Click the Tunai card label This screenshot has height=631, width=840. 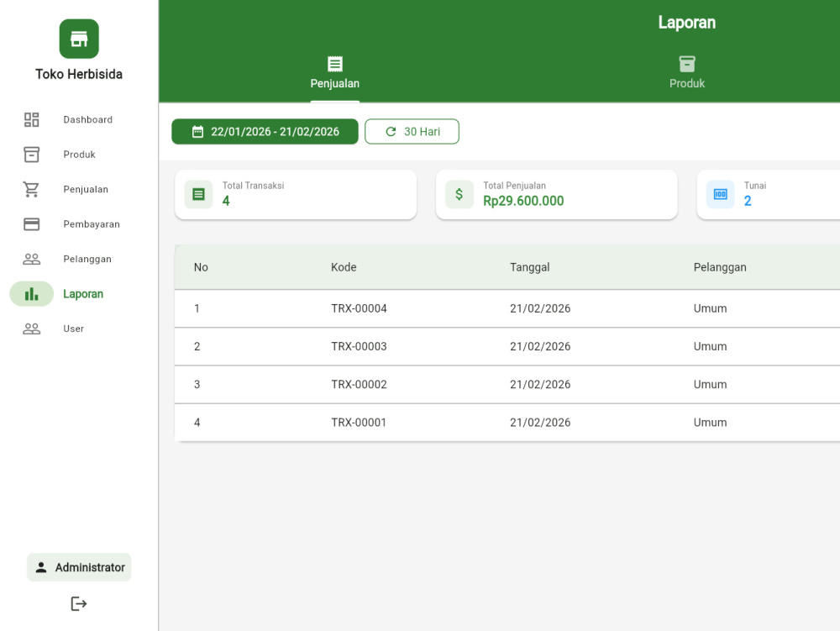pyautogui.click(x=755, y=186)
